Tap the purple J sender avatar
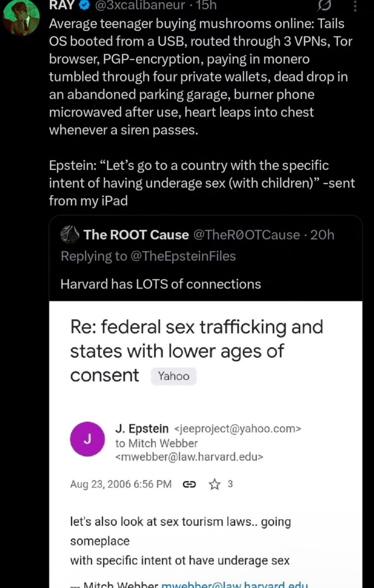Viewport: 374px width, 588px height. (x=87, y=439)
